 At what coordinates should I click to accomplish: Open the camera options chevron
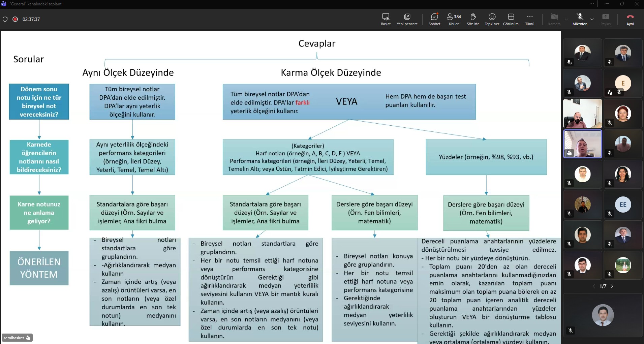point(566,20)
